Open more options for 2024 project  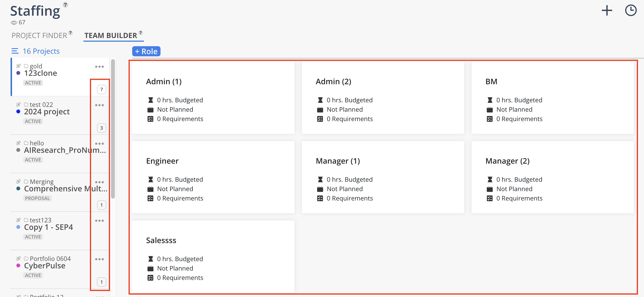tap(99, 105)
